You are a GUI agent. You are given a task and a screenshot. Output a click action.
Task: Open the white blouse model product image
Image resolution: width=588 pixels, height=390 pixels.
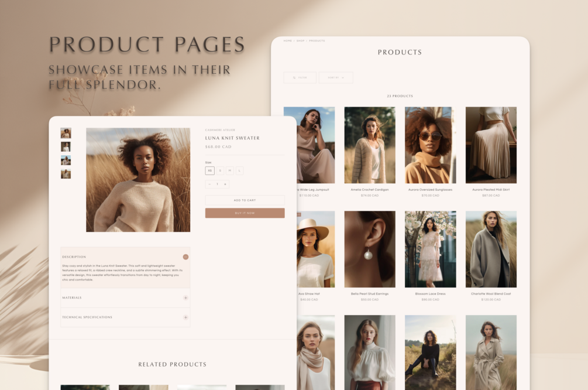pos(370,353)
